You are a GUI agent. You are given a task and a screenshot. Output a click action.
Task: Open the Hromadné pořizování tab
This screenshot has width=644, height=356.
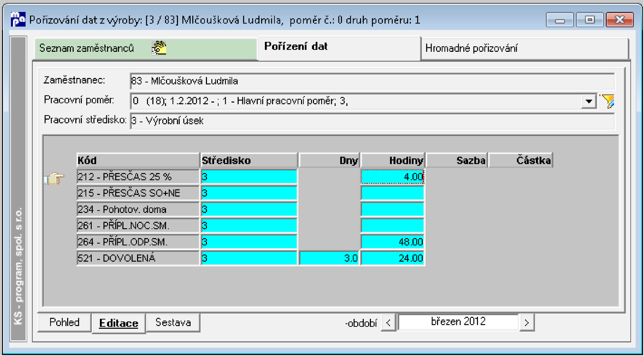tap(525, 48)
